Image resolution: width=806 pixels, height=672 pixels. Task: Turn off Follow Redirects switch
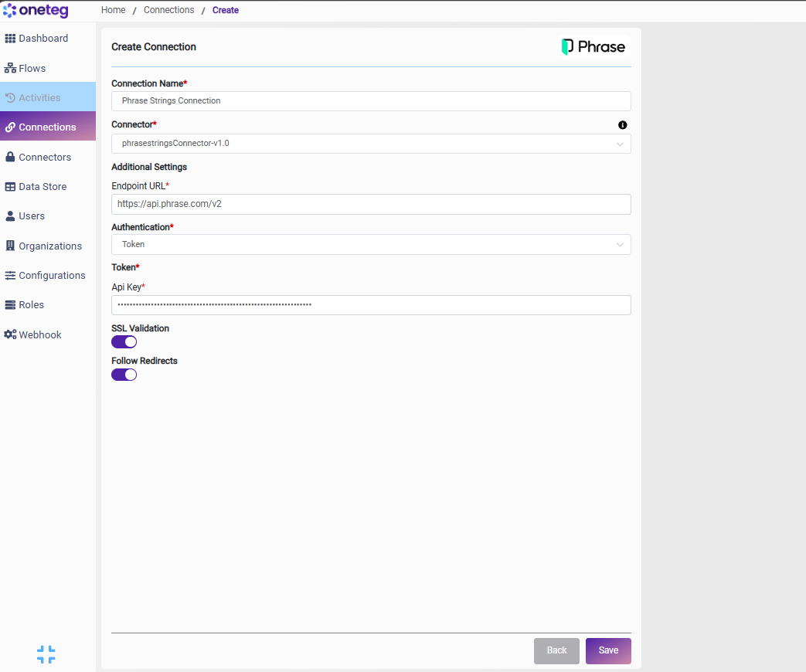[124, 375]
